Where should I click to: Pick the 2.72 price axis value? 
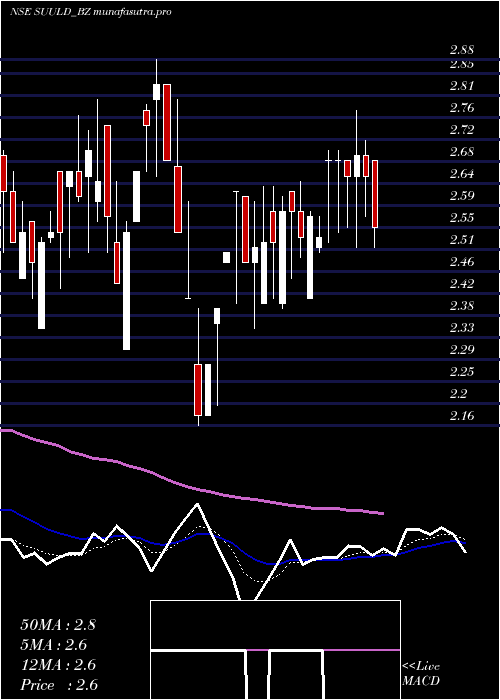462,130
